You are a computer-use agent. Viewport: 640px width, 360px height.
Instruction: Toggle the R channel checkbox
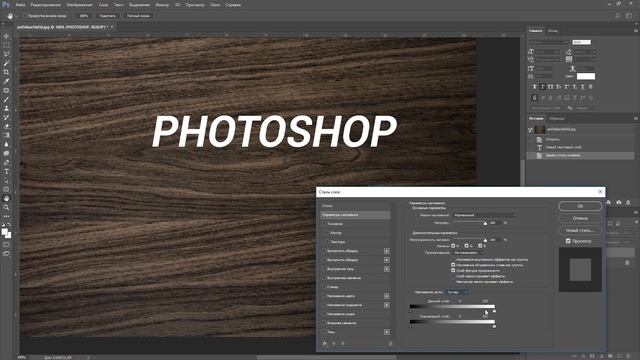click(x=453, y=246)
